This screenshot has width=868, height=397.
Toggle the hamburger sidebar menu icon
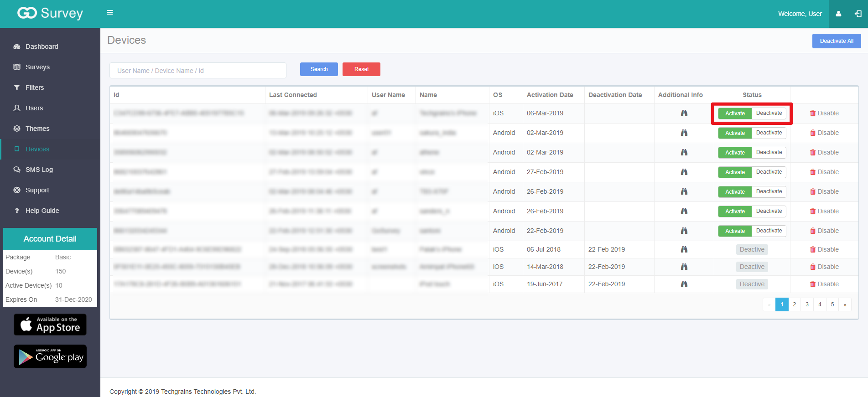pos(110,12)
